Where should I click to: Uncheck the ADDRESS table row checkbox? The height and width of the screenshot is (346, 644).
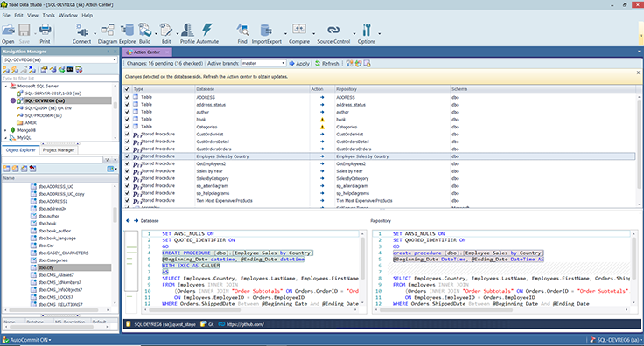pos(128,97)
